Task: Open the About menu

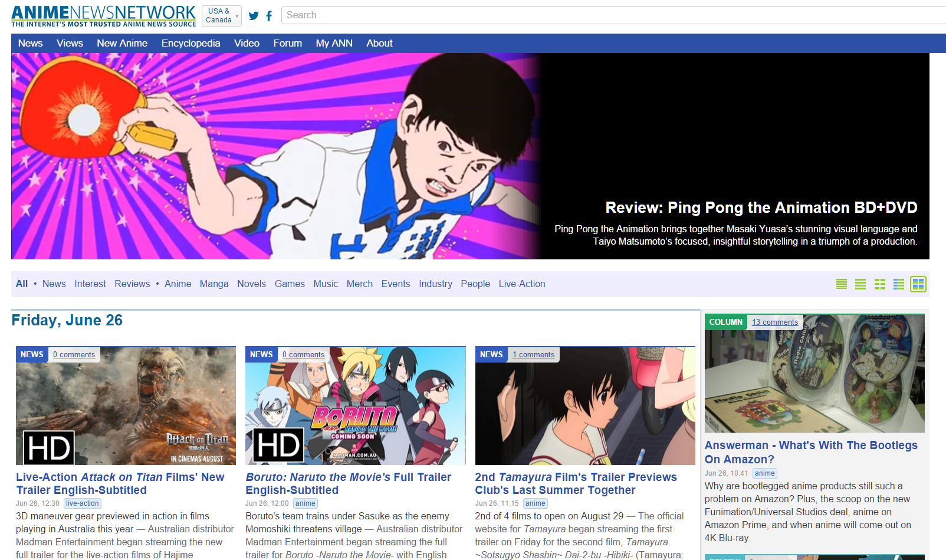Action: point(379,43)
